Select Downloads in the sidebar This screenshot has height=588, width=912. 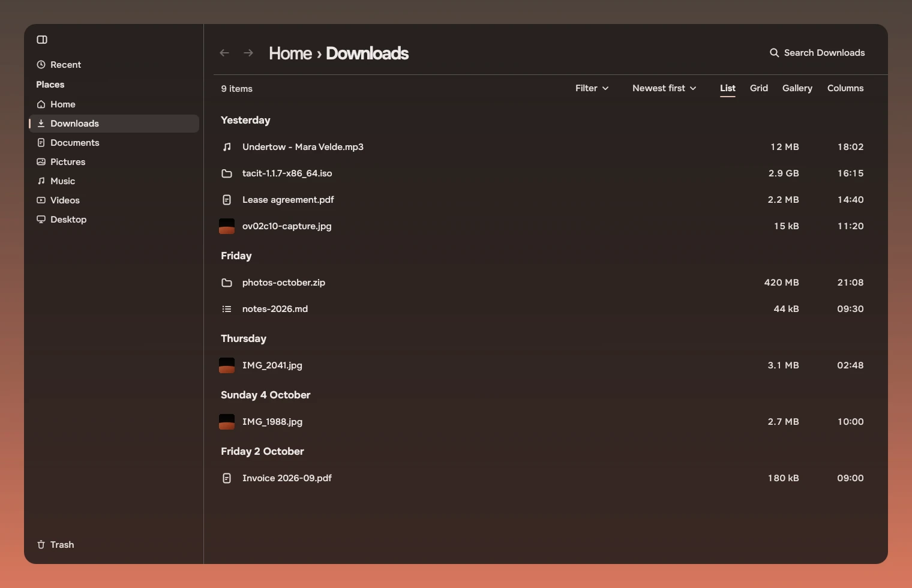click(114, 124)
